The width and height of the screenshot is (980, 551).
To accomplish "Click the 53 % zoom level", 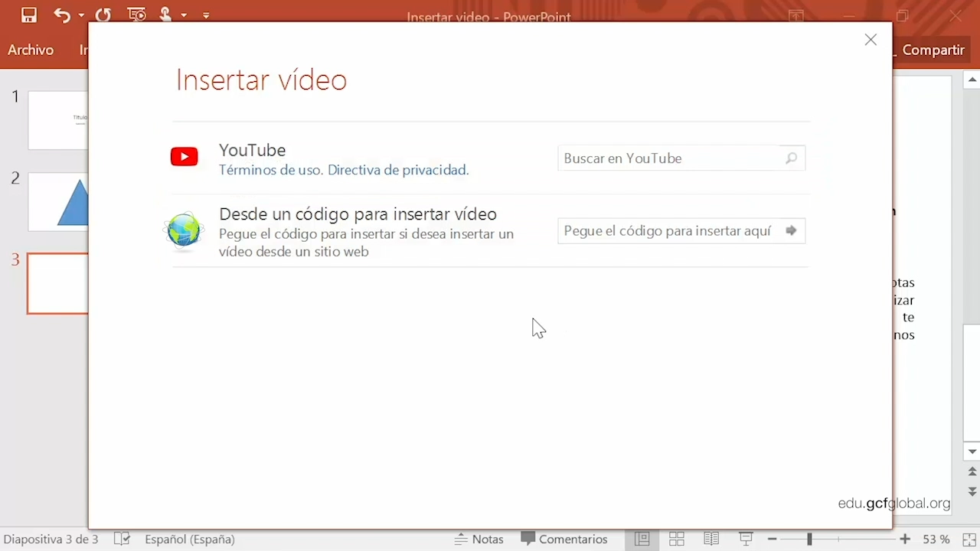I will (936, 539).
